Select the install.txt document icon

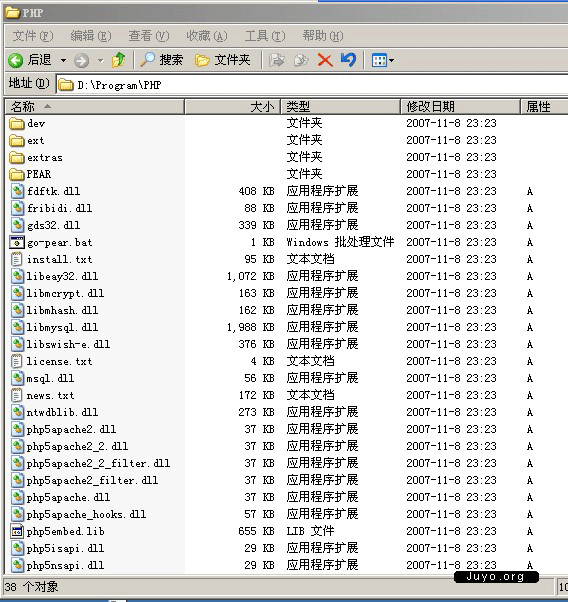click(x=17, y=259)
